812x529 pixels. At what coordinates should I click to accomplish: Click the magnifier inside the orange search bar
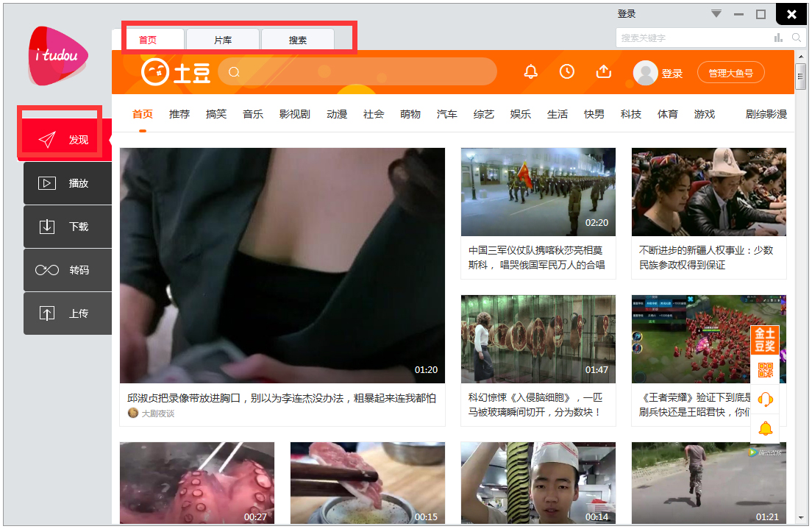tap(234, 71)
